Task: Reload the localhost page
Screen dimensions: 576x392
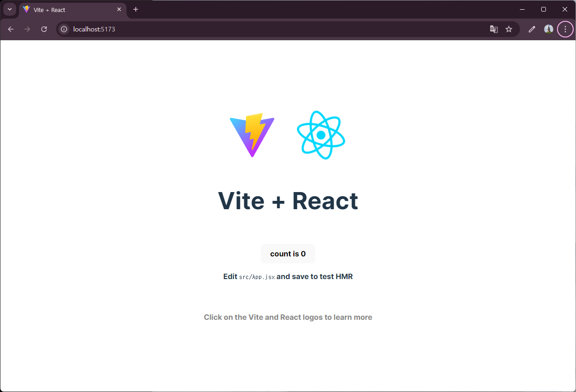Action: tap(44, 29)
